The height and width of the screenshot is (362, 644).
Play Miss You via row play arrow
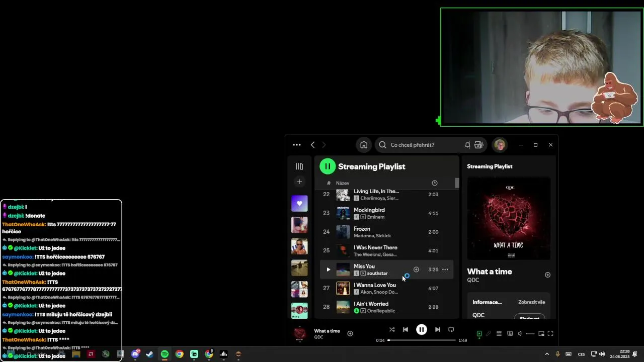tap(329, 269)
